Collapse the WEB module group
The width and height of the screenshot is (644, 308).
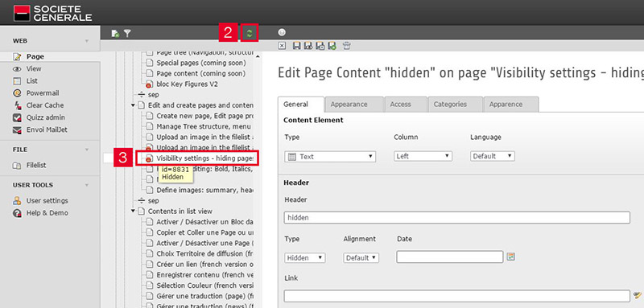coord(87,42)
